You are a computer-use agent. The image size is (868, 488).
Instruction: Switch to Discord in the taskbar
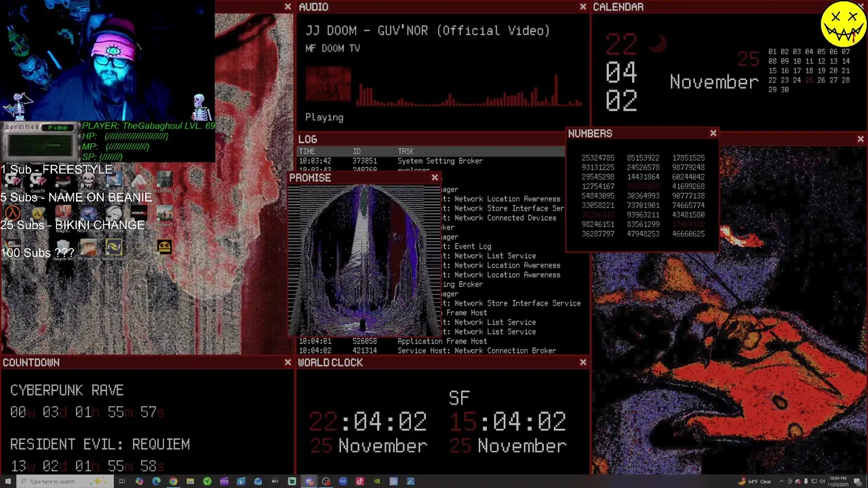tap(309, 481)
